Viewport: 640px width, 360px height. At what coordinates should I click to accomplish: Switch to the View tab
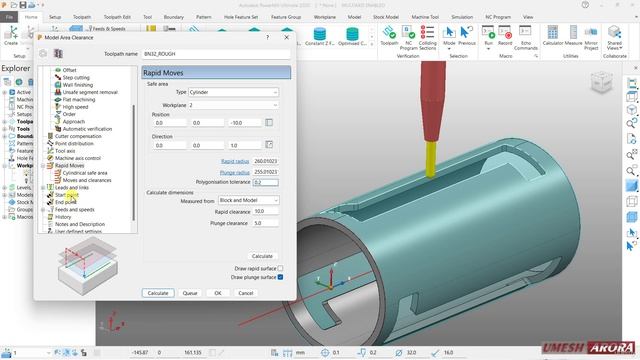[528, 17]
